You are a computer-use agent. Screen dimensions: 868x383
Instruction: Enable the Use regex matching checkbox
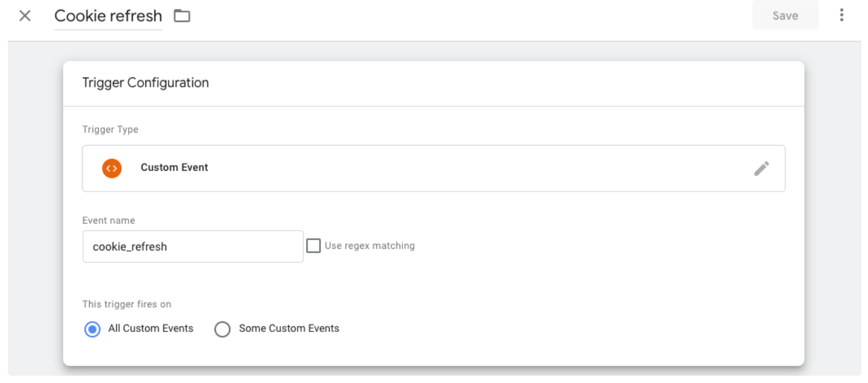click(313, 246)
